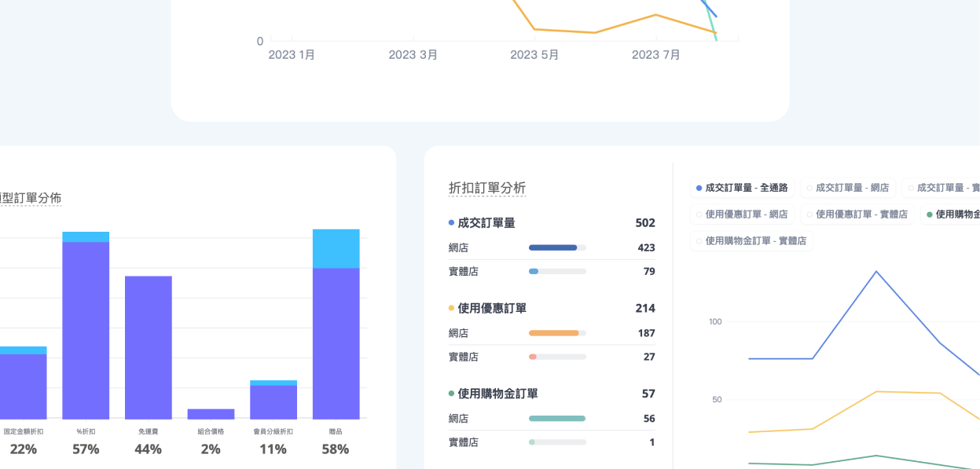The width and height of the screenshot is (980, 469).
Task: Click the 2023 5月 axis label
Action: pyautogui.click(x=534, y=55)
